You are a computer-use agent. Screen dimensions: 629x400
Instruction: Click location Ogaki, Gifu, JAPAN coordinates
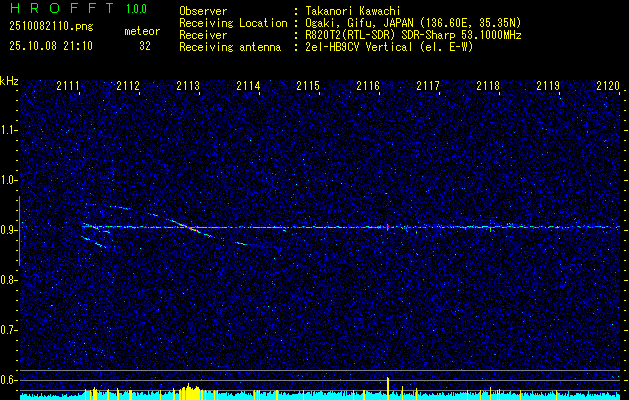point(413,23)
